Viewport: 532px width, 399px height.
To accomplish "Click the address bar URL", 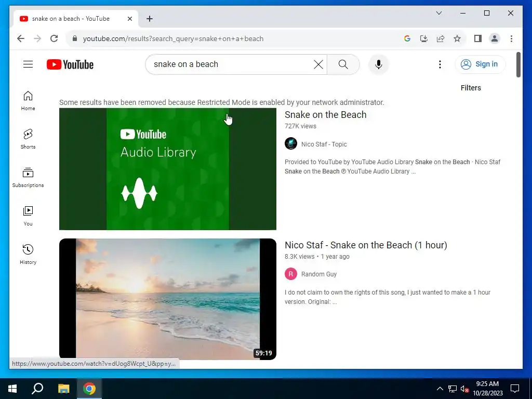I will tap(173, 38).
